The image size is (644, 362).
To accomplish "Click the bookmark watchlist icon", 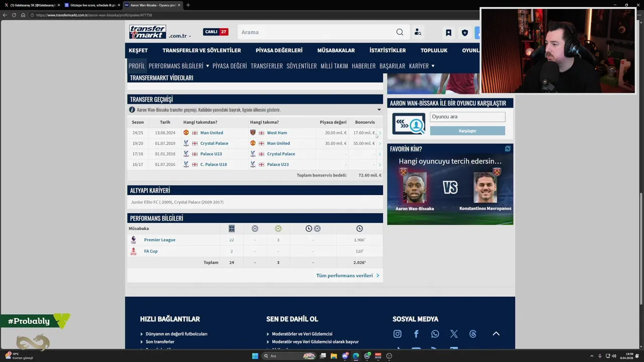I will [448, 33].
